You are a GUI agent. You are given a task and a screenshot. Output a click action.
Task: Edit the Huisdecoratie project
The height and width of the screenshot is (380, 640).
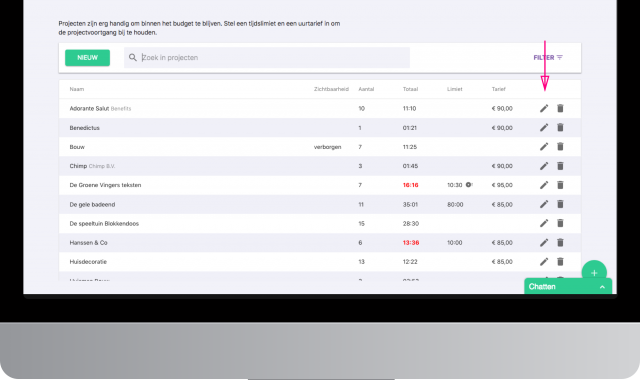[x=544, y=262]
